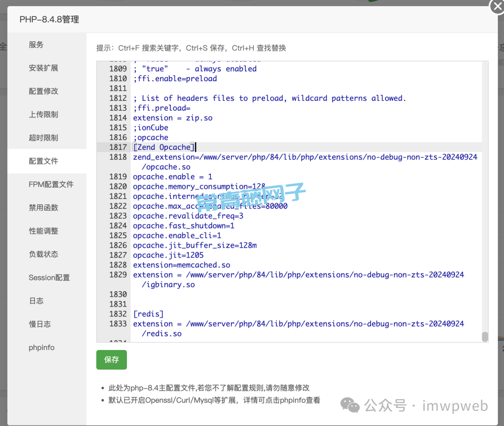Click line opcache.enable = 1
Screen dimensions: 504x426
(173, 177)
